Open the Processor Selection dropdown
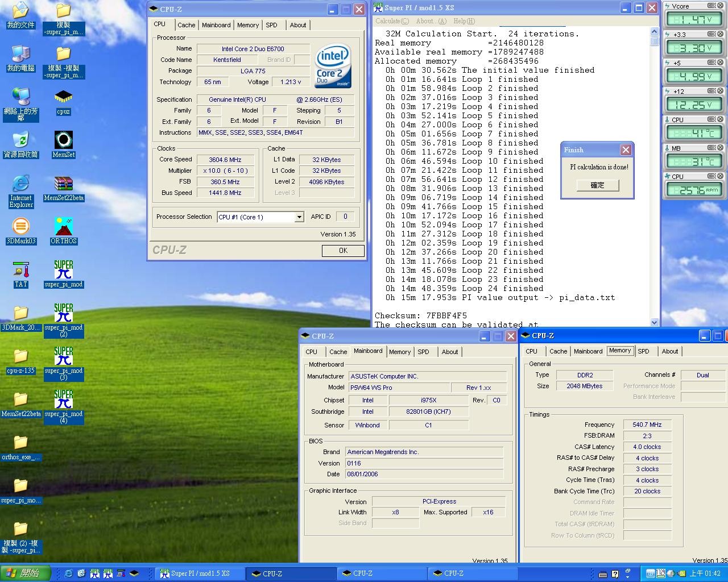Image resolution: width=728 pixels, height=582 pixels. click(299, 217)
